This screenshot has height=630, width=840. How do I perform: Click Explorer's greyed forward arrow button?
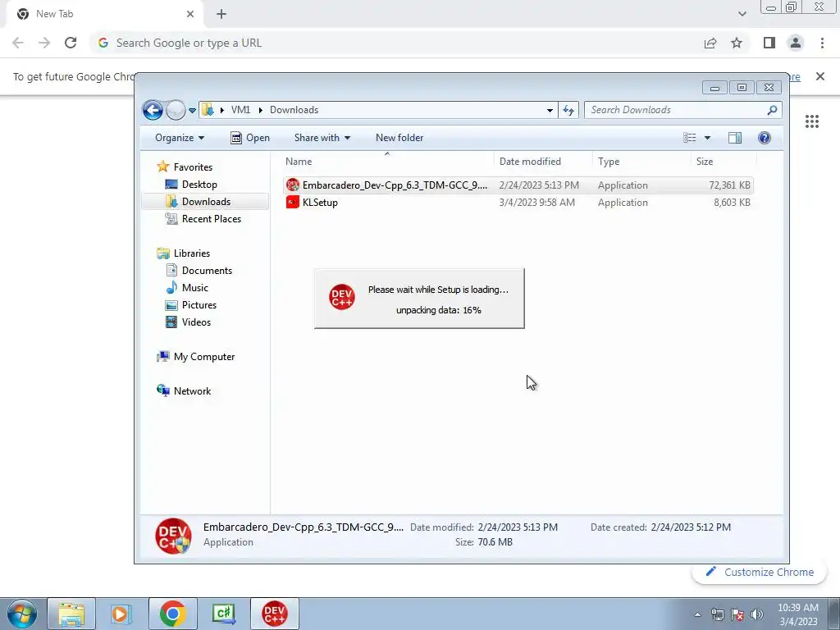(176, 111)
